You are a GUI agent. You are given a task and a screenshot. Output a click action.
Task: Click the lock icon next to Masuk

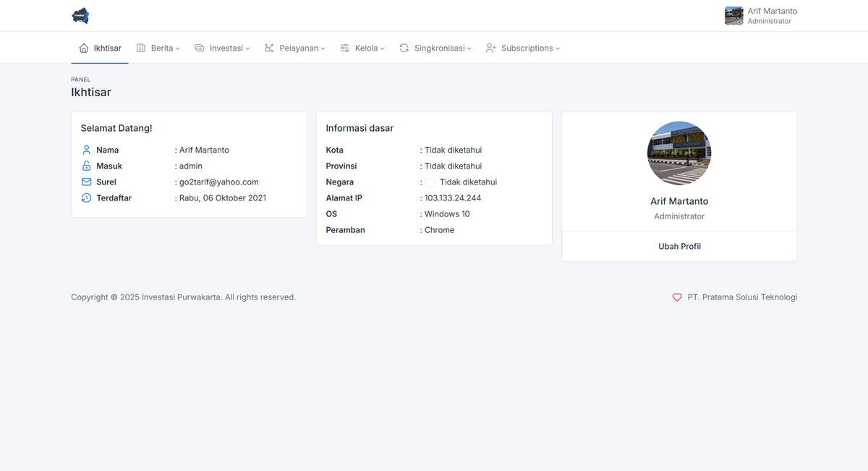click(87, 166)
